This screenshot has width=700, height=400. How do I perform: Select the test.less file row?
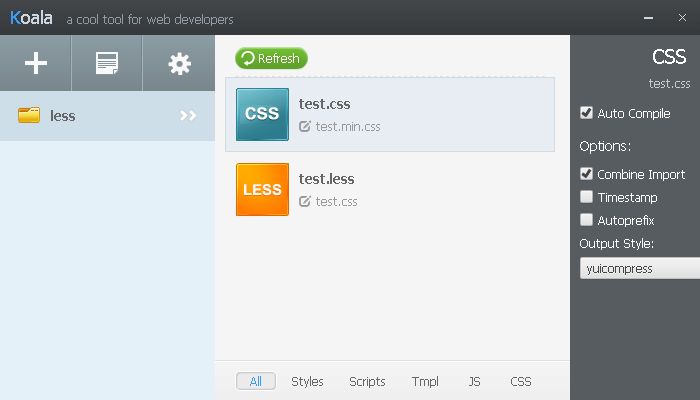coord(390,189)
